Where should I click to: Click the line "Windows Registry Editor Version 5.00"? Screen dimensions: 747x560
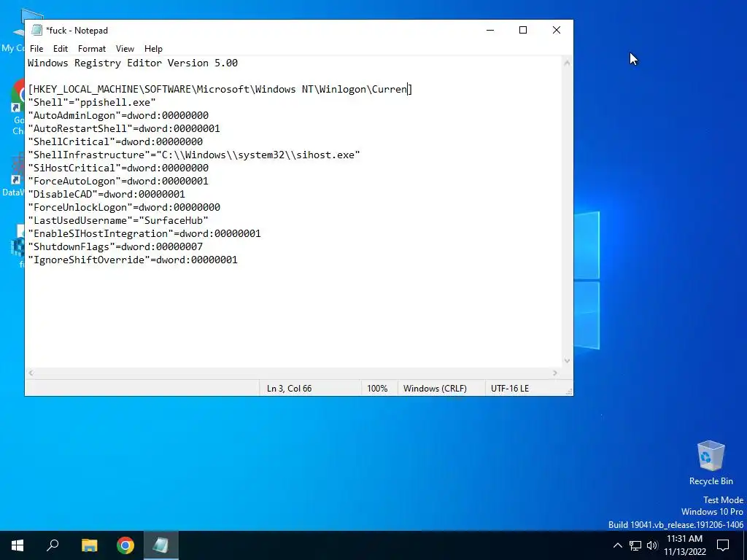pyautogui.click(x=133, y=63)
